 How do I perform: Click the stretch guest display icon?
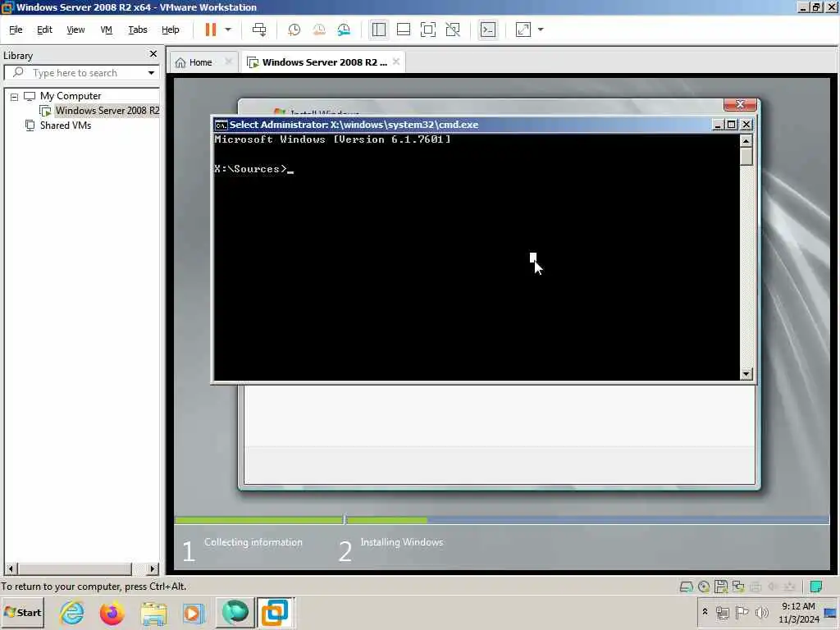pyautogui.click(x=523, y=30)
